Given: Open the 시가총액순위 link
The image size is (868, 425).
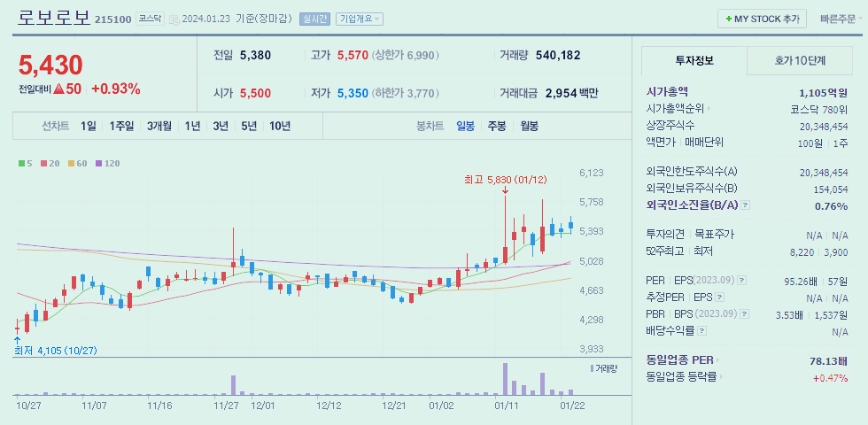Looking at the screenshot, I should (678, 108).
